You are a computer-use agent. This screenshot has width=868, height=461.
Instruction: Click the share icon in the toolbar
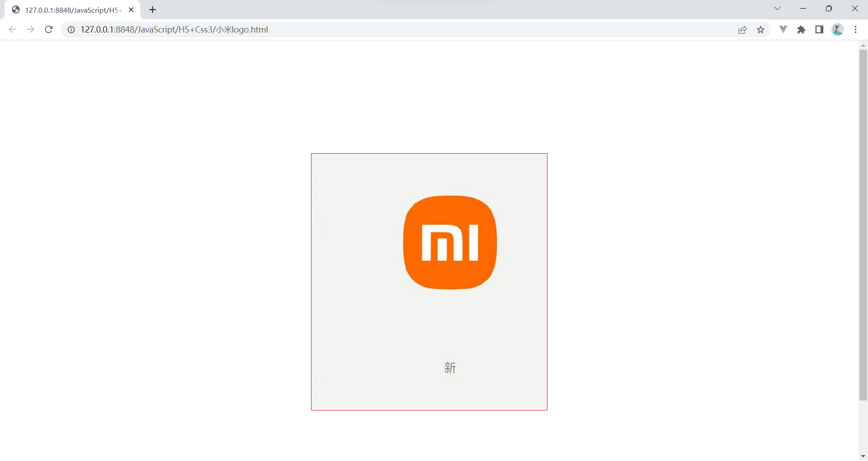[743, 29]
